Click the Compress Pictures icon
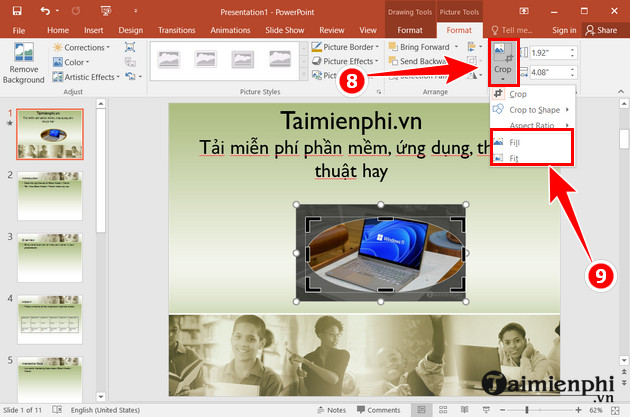Image resolution: width=630 pixels, height=417 pixels. (130, 47)
